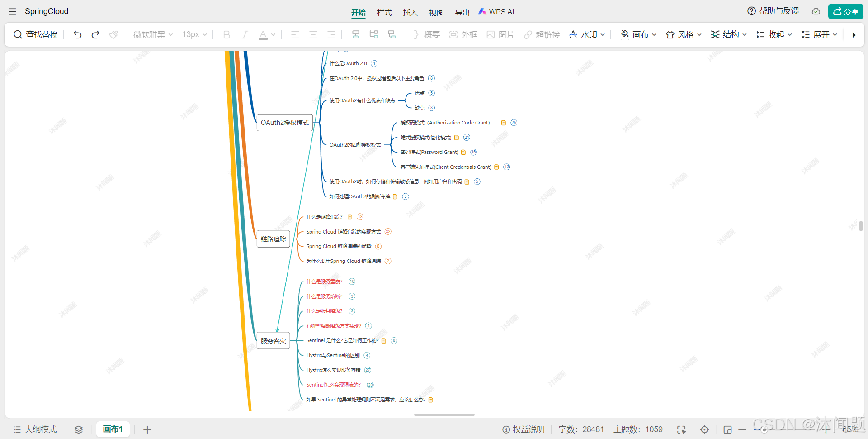Viewport: 868px width, 439px height.
Task: Toggle bold formatting
Action: [226, 35]
